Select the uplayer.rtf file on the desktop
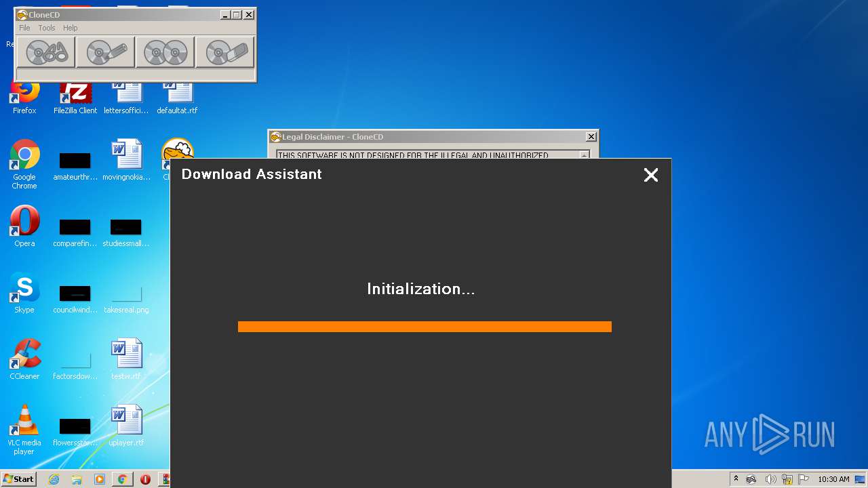Viewport: 868px width, 488px height. 126,426
